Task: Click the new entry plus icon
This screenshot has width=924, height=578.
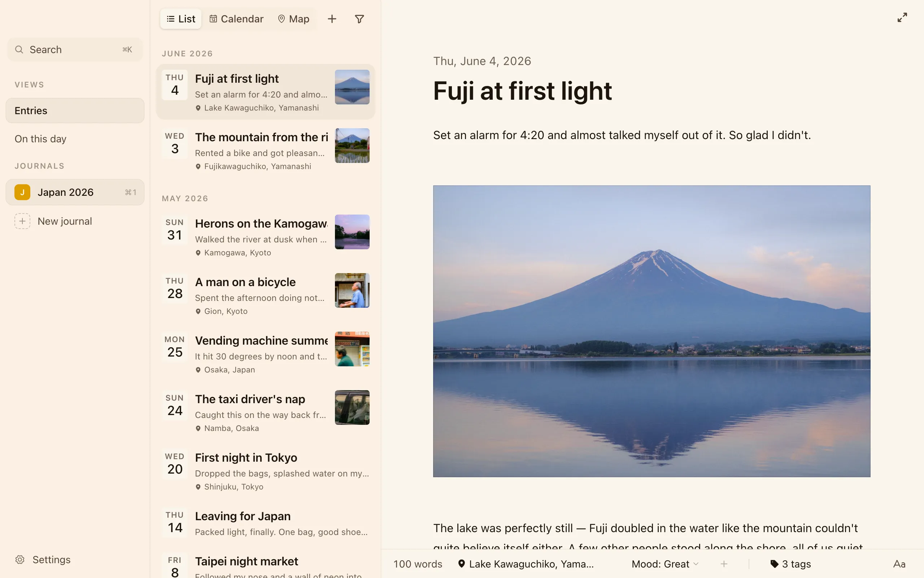Action: click(332, 19)
